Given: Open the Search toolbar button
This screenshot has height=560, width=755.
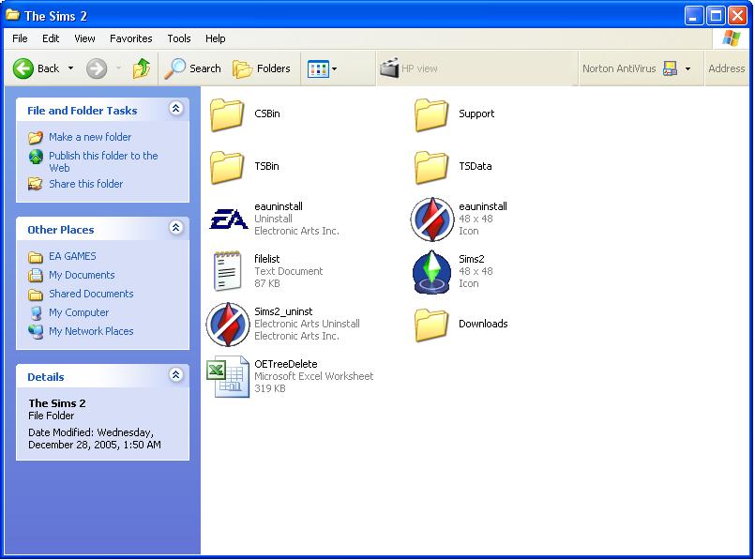Looking at the screenshot, I should pos(193,68).
